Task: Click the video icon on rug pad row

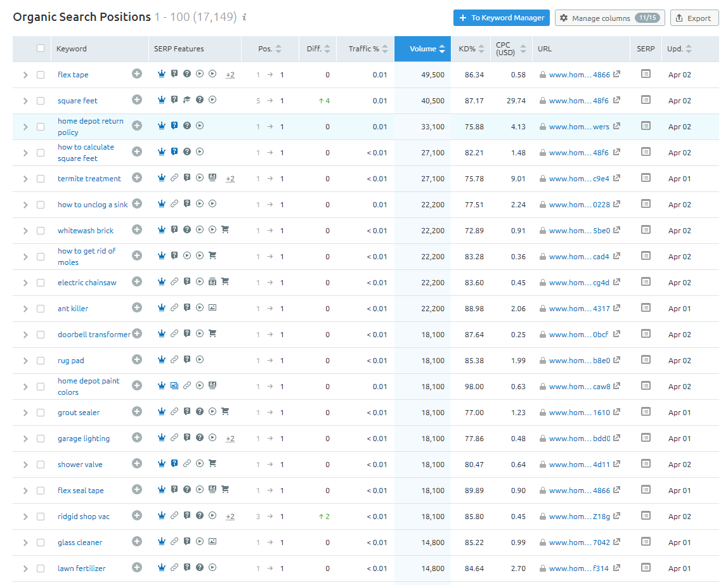Action: (199, 360)
